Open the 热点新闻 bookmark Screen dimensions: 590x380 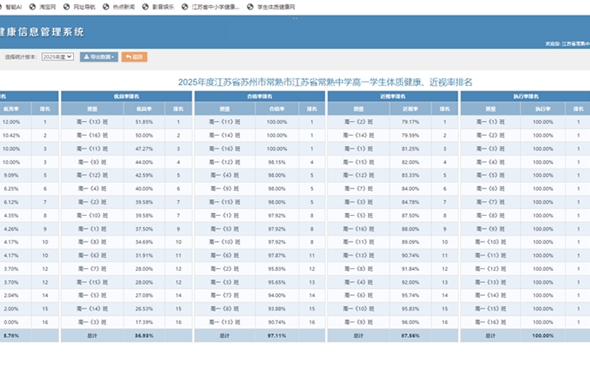pyautogui.click(x=119, y=7)
